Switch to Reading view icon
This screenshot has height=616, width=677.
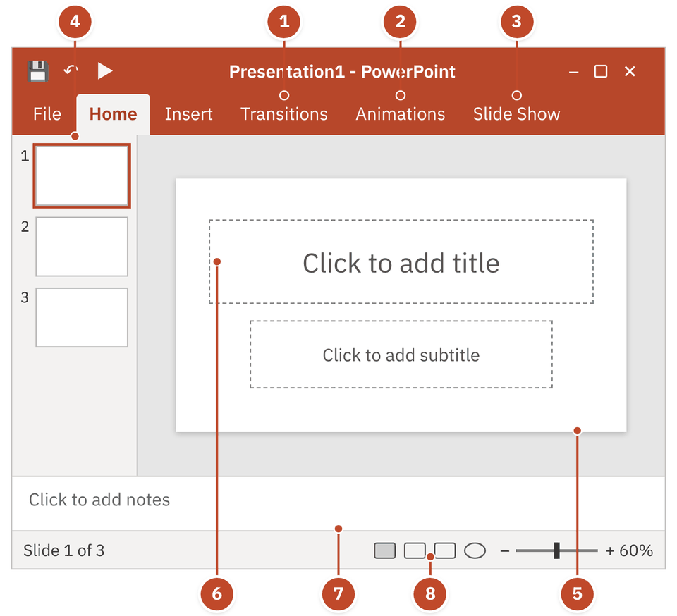pyautogui.click(x=445, y=551)
